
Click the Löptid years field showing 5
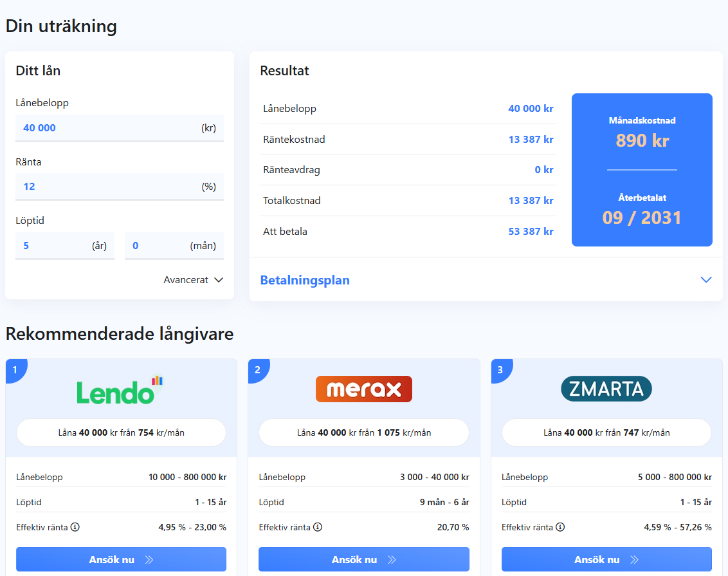coord(65,246)
